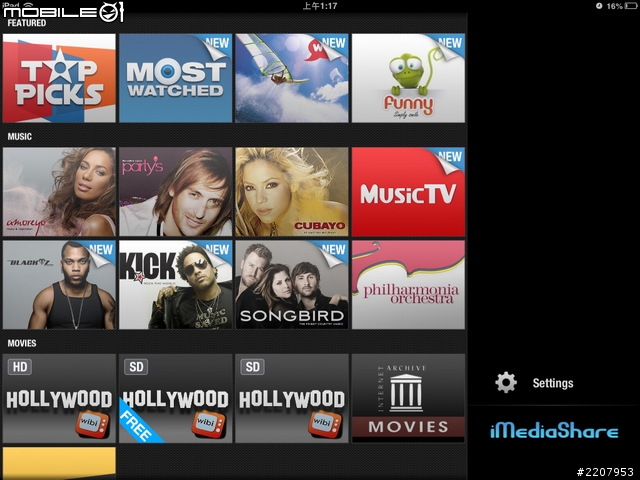Open the Kick rock channel tile
Image resolution: width=640 pixels, height=480 pixels.
(x=176, y=284)
